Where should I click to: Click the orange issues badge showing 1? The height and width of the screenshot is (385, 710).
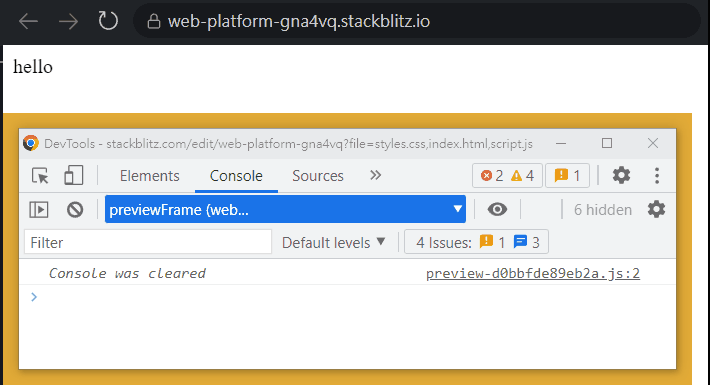click(x=567, y=175)
